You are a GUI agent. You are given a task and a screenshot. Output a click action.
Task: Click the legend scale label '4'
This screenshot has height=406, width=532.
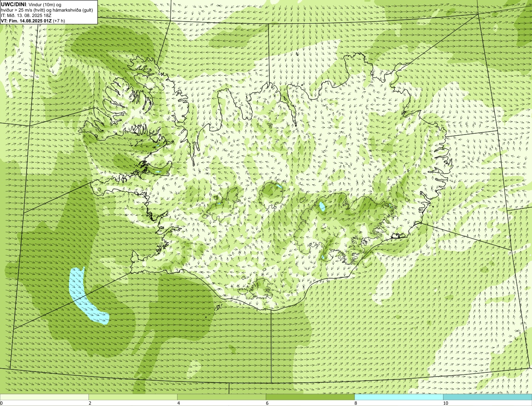tap(179, 403)
